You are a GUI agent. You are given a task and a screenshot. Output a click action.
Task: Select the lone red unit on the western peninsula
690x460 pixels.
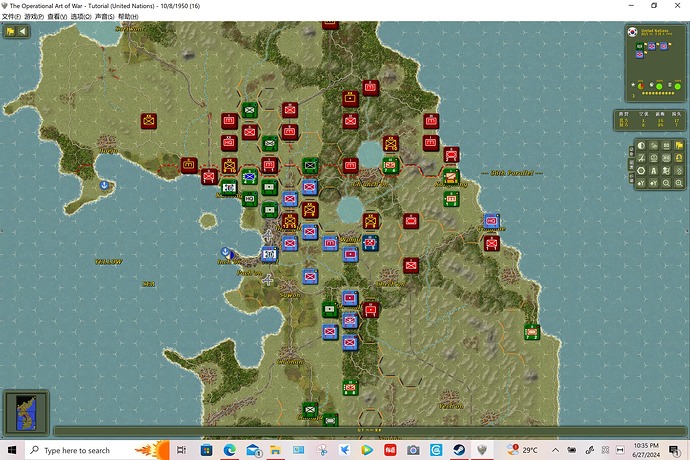pyautogui.click(x=149, y=121)
